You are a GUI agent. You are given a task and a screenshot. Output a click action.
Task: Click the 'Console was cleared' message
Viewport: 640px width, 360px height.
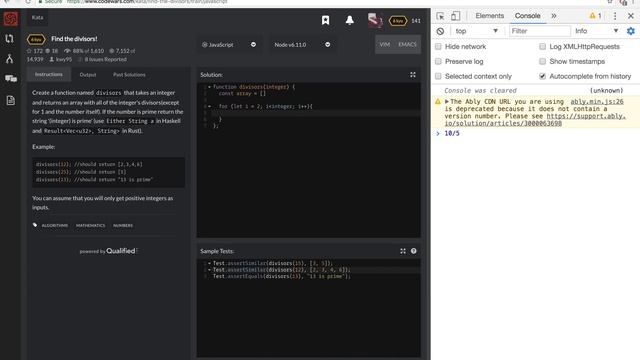[480, 91]
